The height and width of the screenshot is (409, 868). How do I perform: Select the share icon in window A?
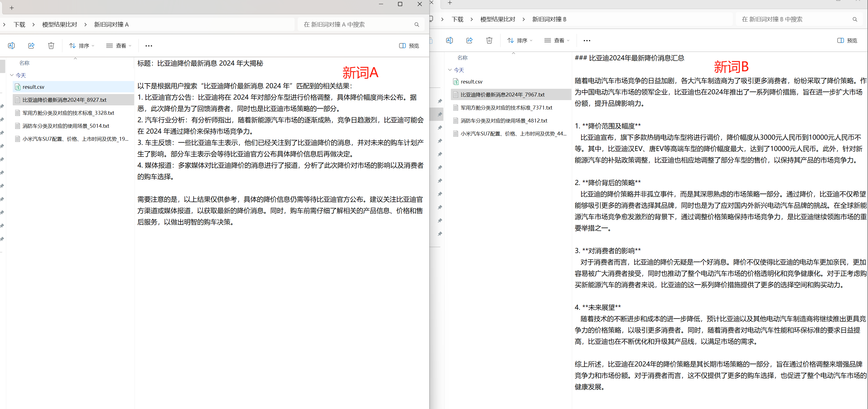tap(31, 45)
